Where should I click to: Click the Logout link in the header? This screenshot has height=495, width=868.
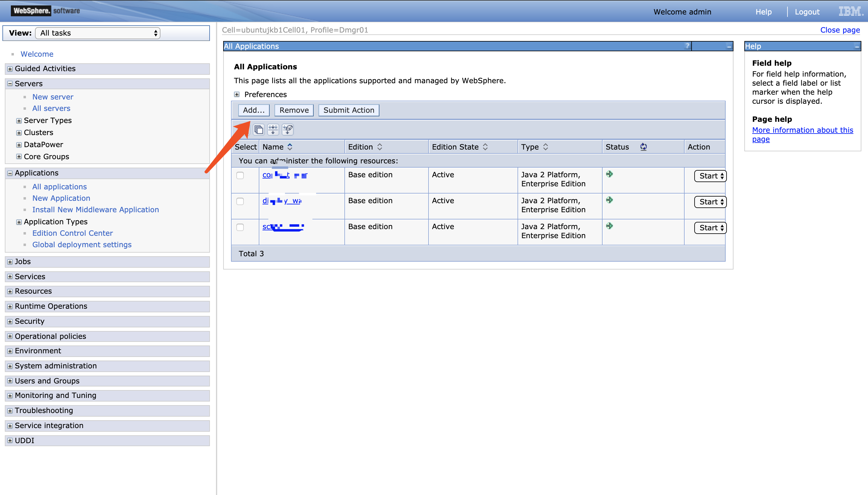pyautogui.click(x=807, y=12)
